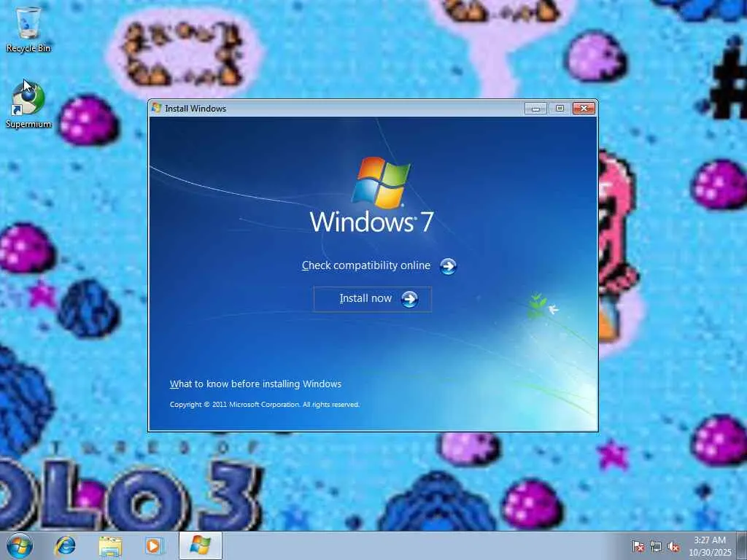
Task: Close the Install Windows dialog
Action: (x=584, y=109)
